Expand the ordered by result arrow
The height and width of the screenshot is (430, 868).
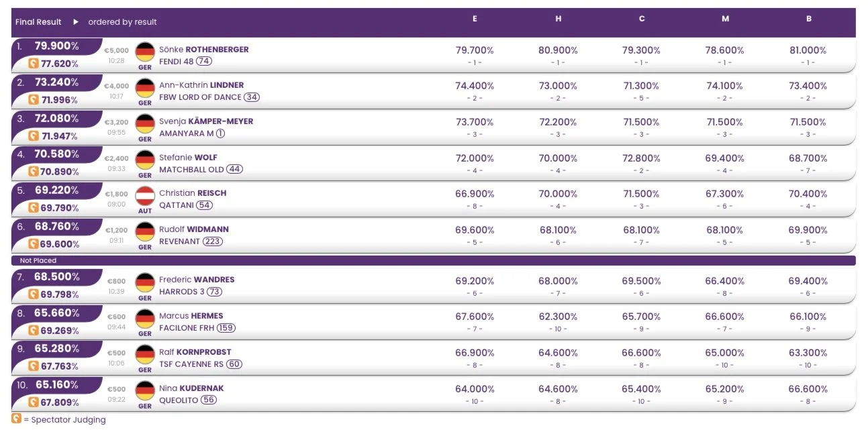(76, 22)
